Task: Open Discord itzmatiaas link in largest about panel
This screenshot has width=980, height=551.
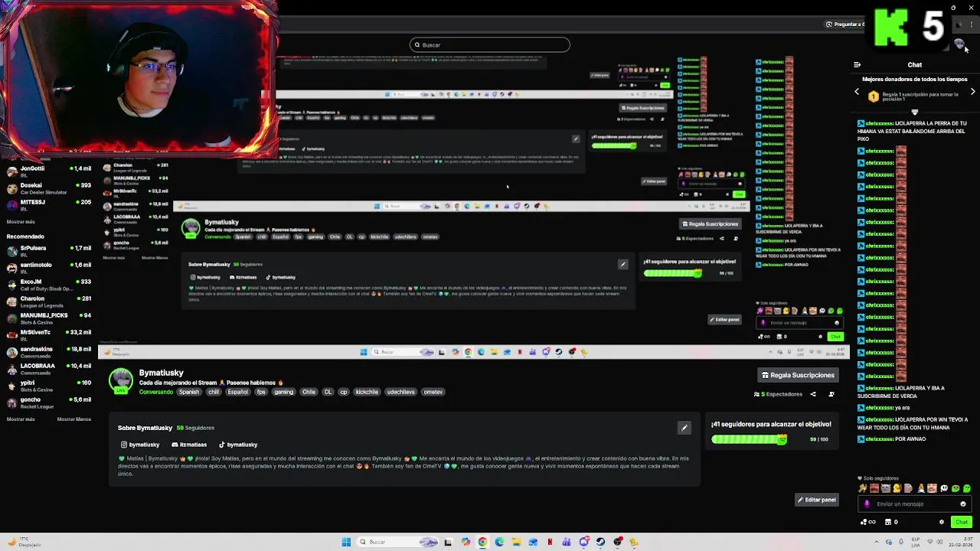Action: click(x=189, y=445)
